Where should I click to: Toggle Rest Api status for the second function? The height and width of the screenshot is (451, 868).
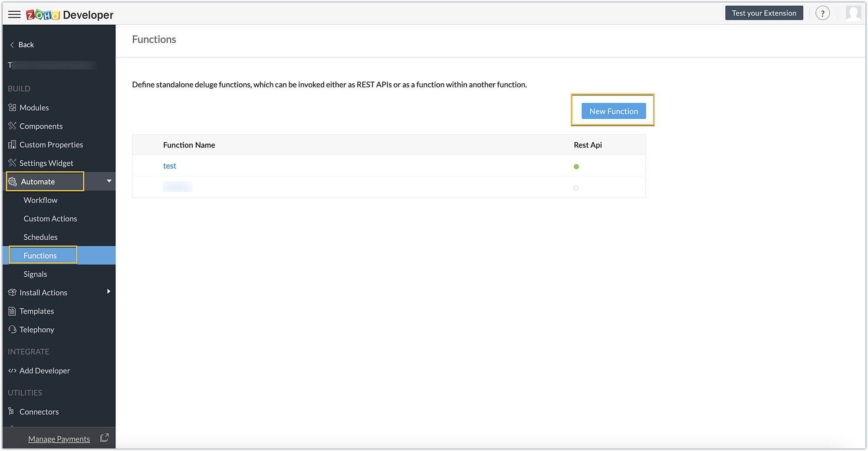576,188
